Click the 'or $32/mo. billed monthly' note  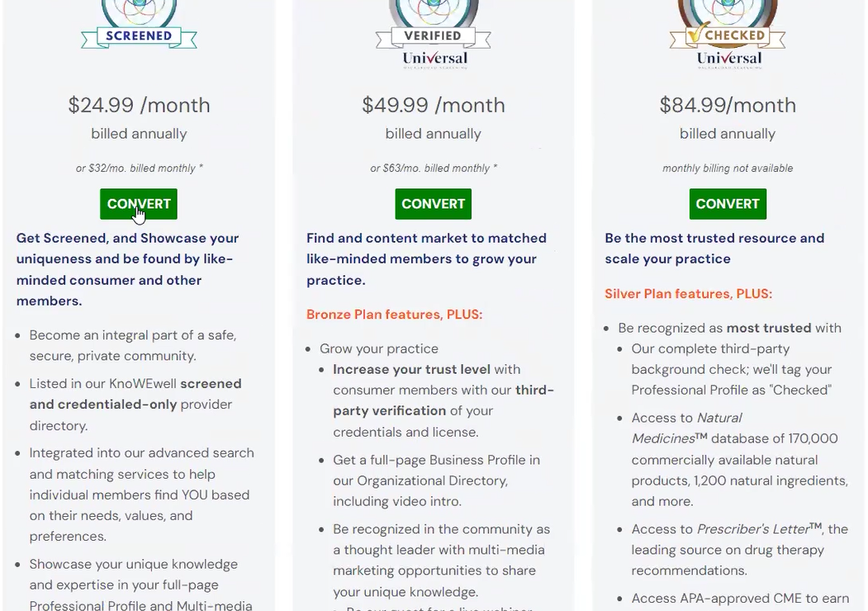139,168
